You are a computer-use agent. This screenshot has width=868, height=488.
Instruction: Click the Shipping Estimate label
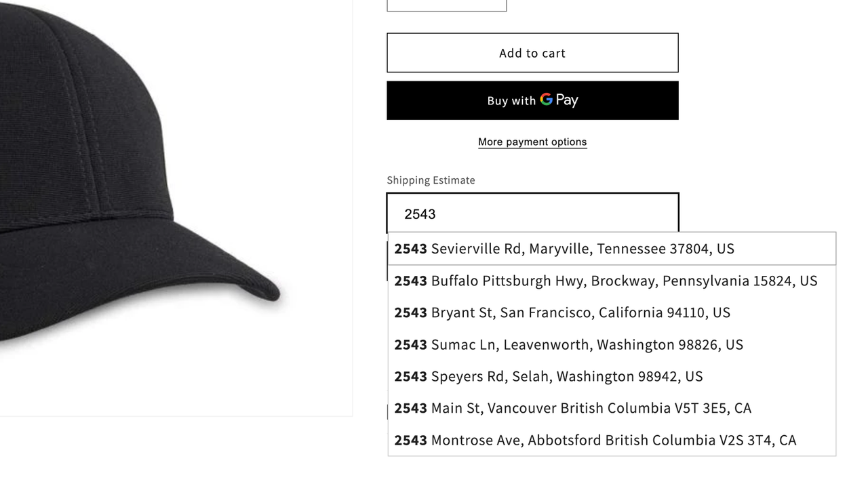[x=431, y=180]
